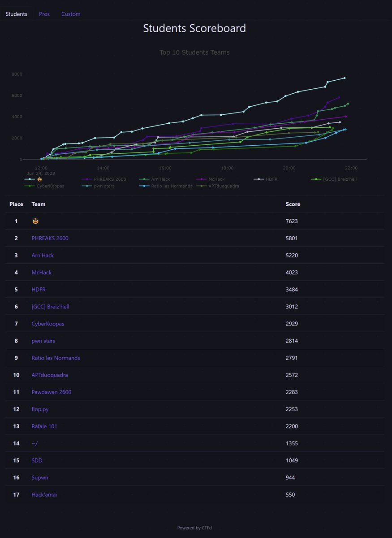Click the 7623 score value
Screen dimensions: 392x538
point(292,221)
